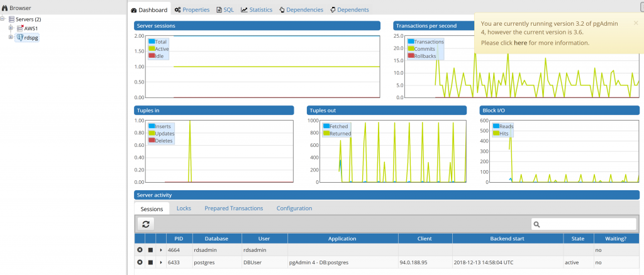644x275 pixels.
Task: Sort sessions by the Waiting? column header
Action: point(616,239)
